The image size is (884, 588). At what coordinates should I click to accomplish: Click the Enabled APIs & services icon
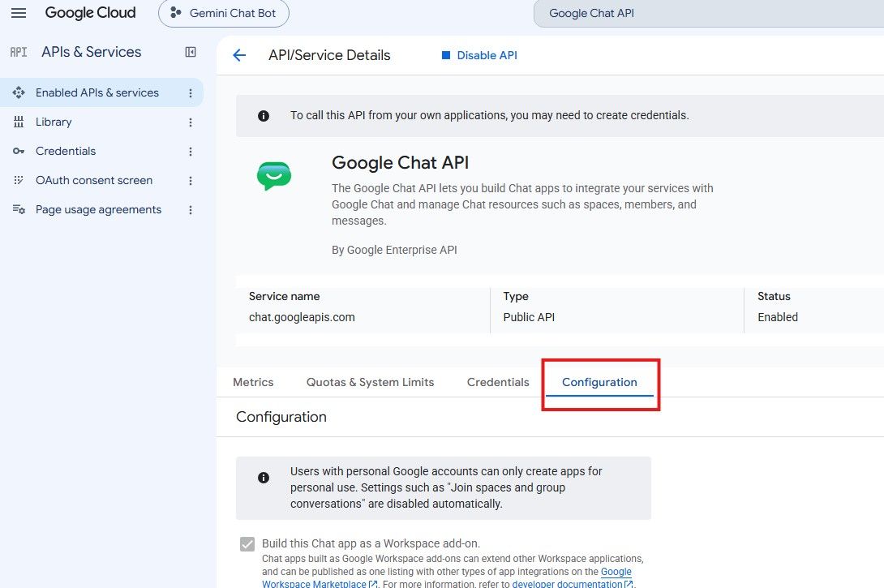(x=19, y=92)
